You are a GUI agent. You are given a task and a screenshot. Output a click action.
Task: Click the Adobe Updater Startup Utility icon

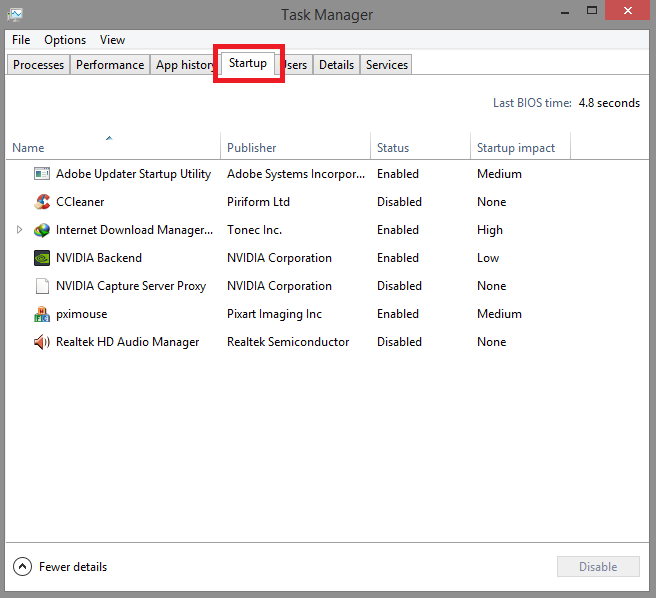[x=42, y=174]
